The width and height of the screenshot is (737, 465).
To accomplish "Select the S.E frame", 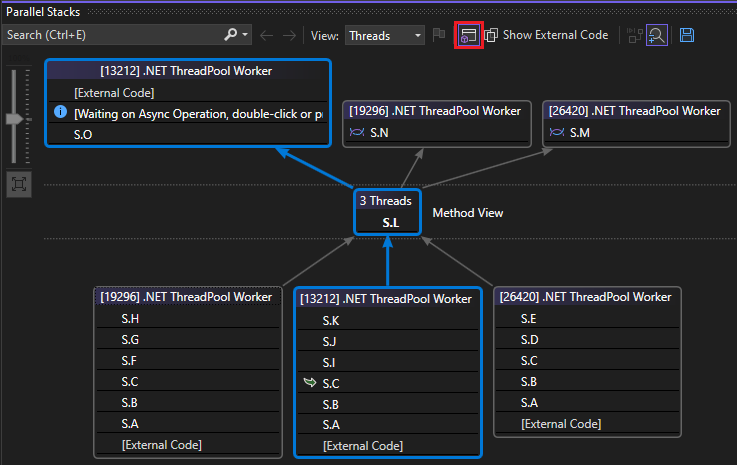I will tap(588, 319).
